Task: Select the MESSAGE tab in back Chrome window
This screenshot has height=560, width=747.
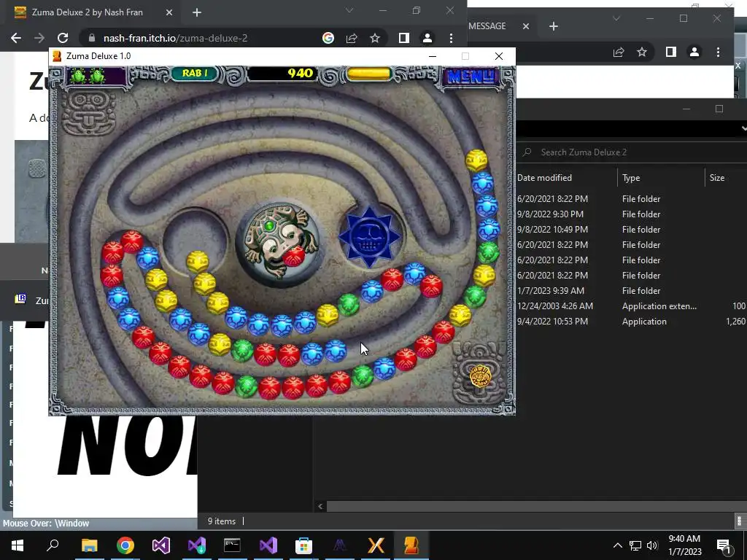Action: pyautogui.click(x=487, y=26)
